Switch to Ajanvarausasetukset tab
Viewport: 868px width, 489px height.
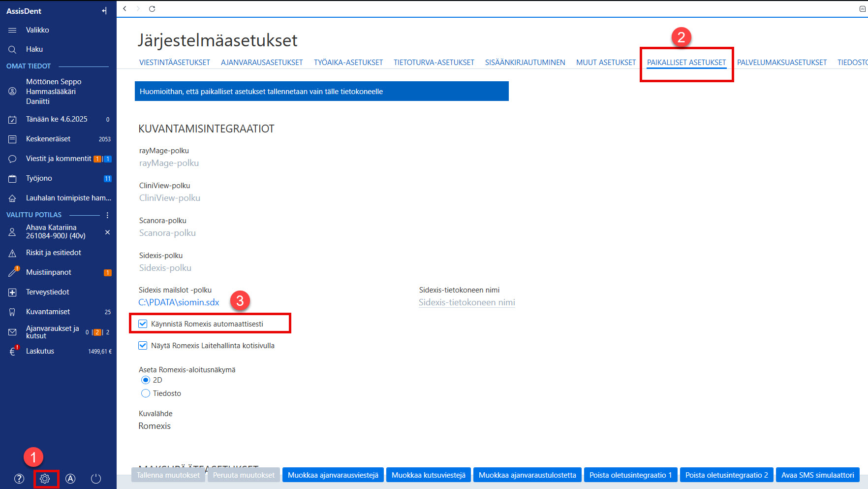tap(262, 63)
